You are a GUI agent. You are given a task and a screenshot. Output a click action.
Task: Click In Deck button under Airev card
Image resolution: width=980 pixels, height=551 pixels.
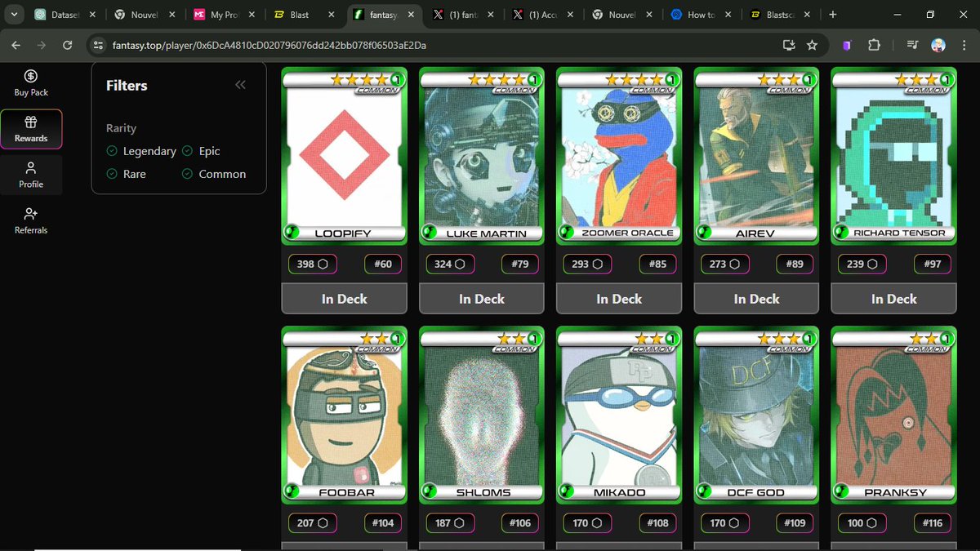756,299
